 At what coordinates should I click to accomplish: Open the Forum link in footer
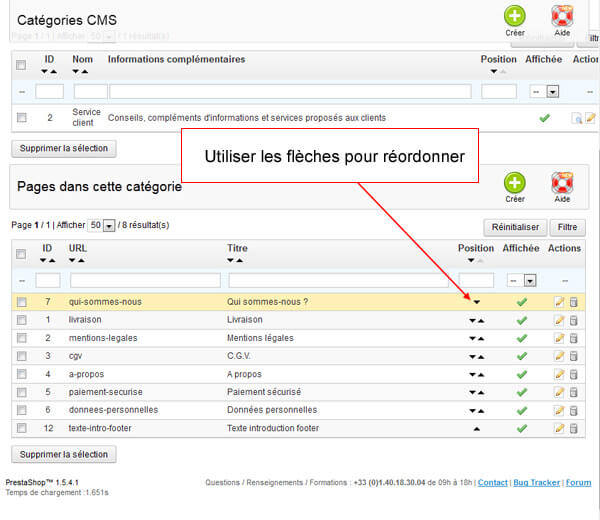[579, 483]
